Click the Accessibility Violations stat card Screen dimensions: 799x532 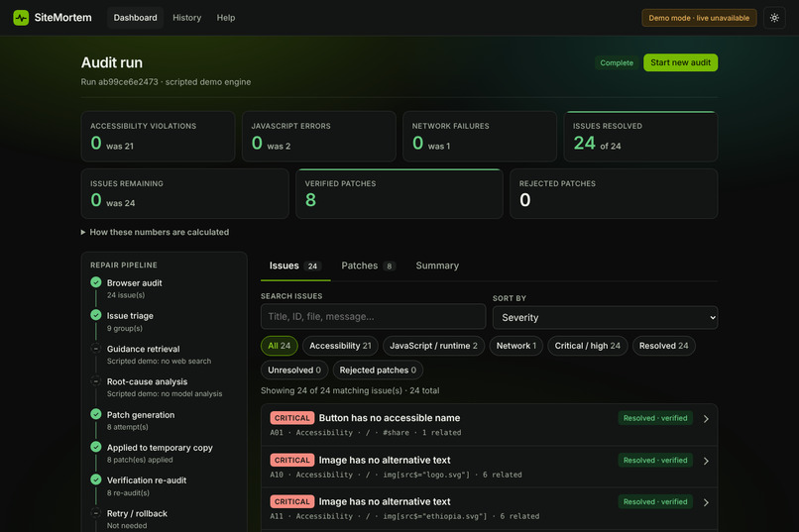click(158, 137)
